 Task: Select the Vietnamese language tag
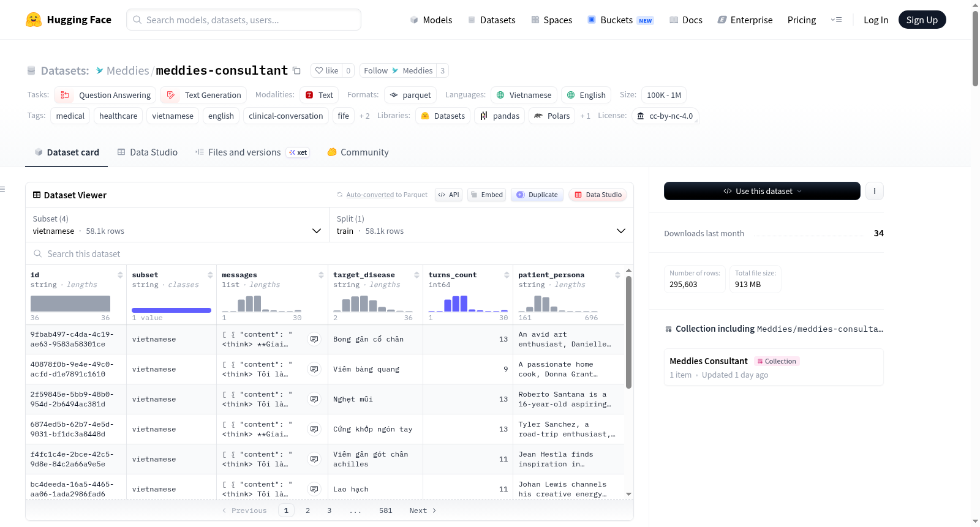pos(524,95)
